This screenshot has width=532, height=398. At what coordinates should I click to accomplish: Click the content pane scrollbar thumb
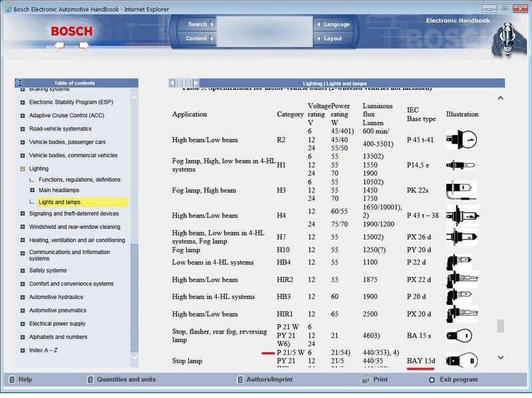point(501,326)
